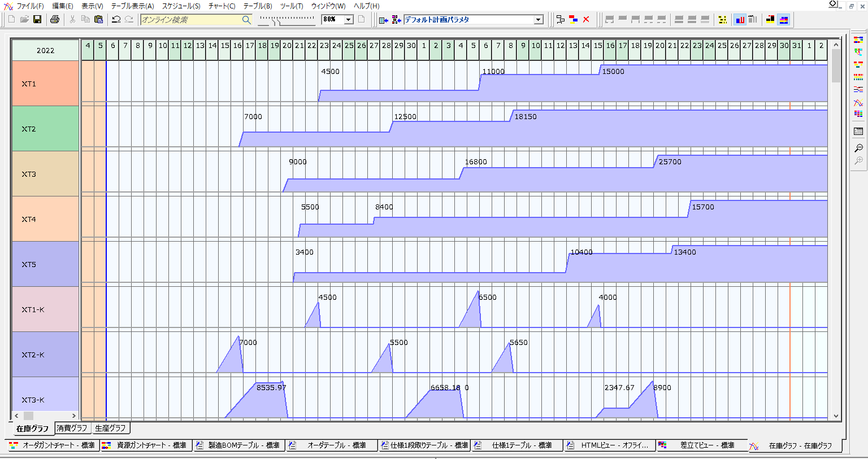The image size is (868, 459).
Task: Click the Print icon in toolbar
Action: tap(55, 19)
